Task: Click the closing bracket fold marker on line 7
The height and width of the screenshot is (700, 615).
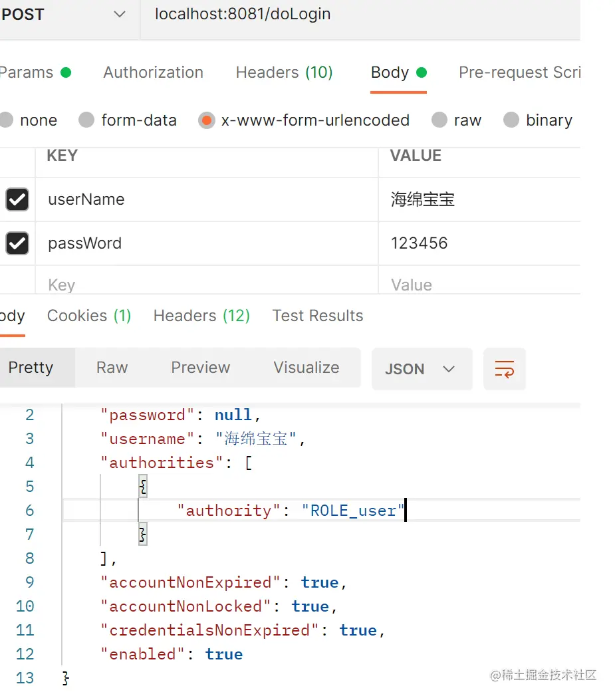Action: (142, 534)
